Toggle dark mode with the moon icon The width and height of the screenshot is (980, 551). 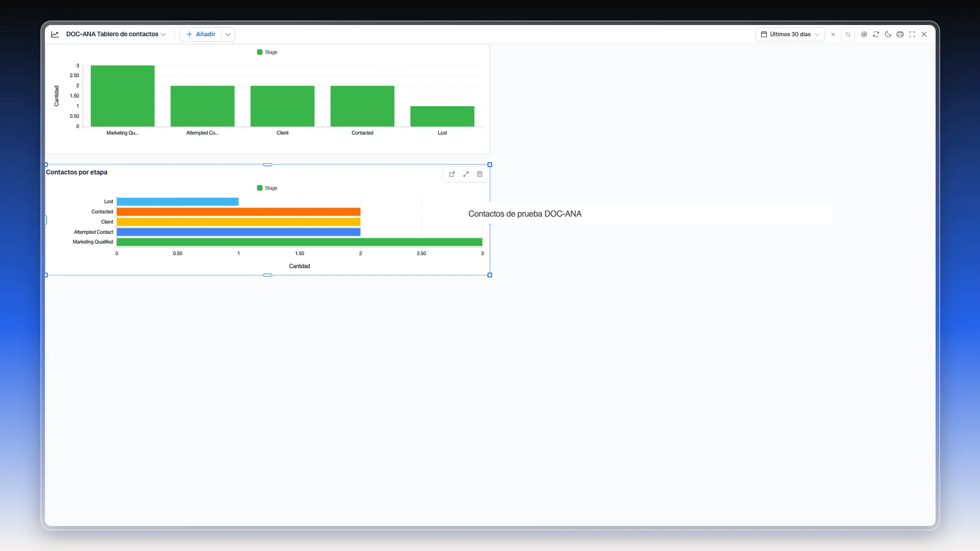pyautogui.click(x=888, y=34)
